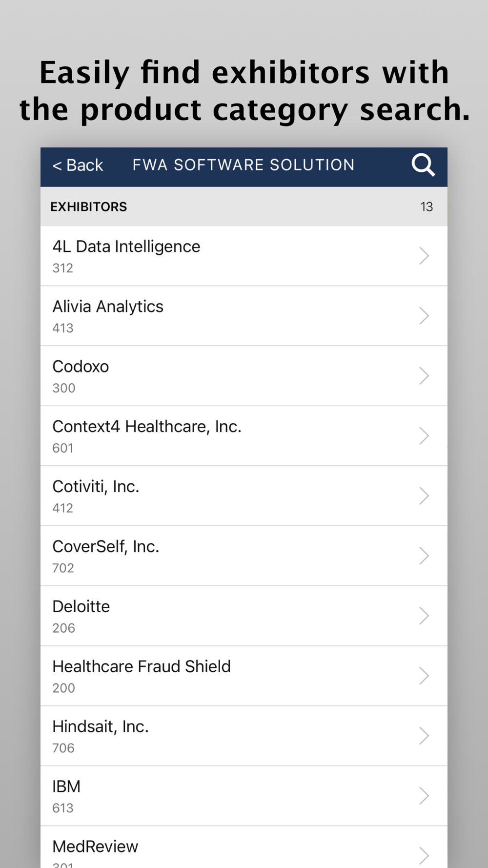Click the Exhibitors section header
This screenshot has height=868, width=488.
coord(89,207)
